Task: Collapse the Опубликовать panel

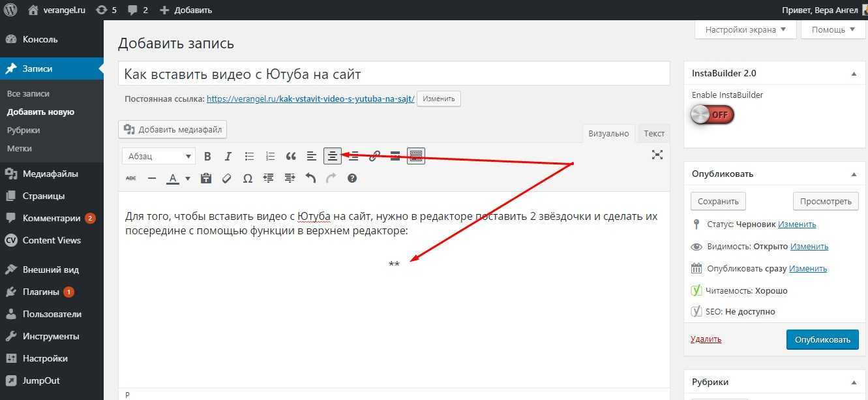Action: [854, 174]
